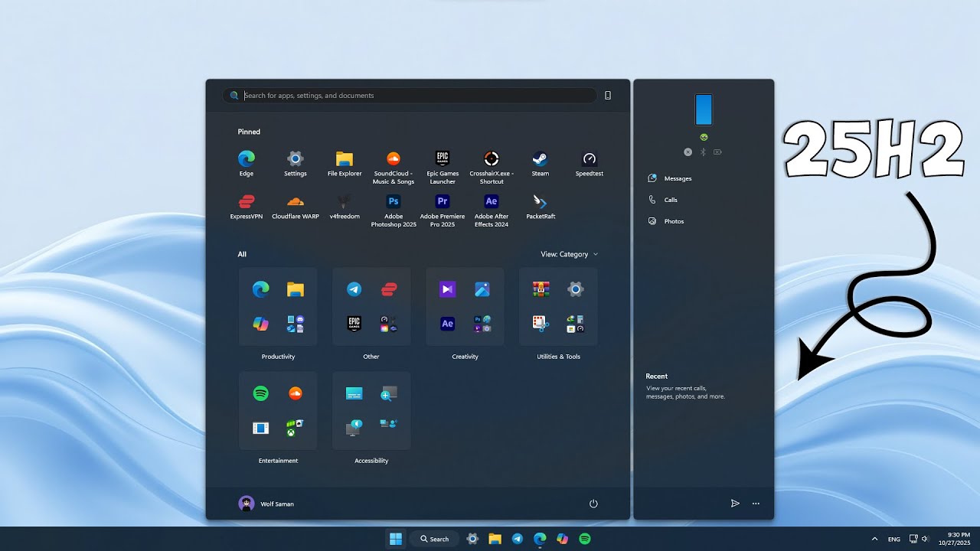
Task: Launch the PacketRaft pinned app
Action: point(541,206)
